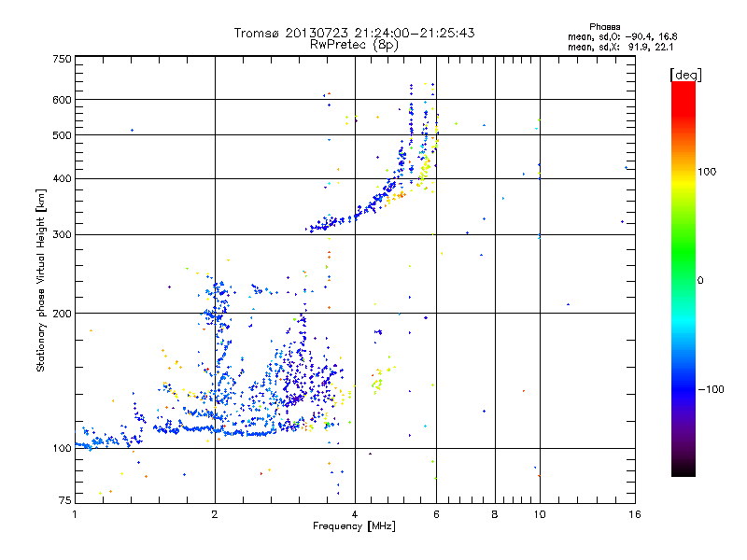Click the y-axis tick label "400"
Image resolution: width=747 pixels, height=560 pixels.
pos(62,179)
